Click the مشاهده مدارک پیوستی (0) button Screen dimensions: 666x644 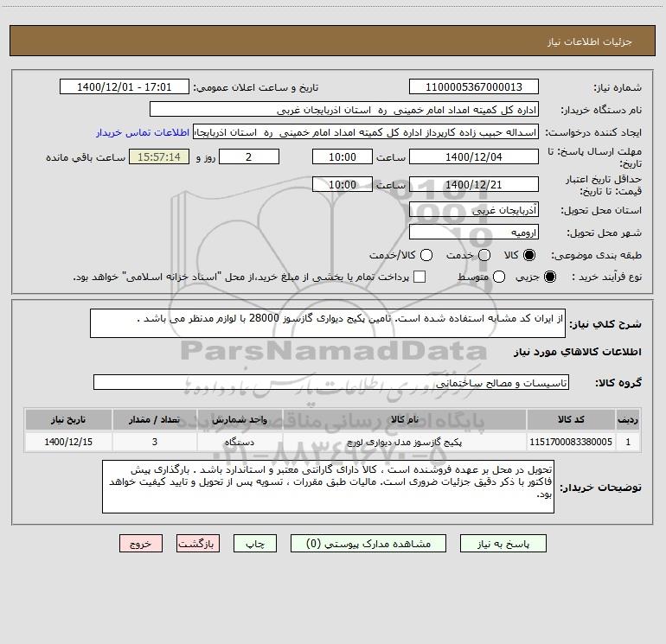(x=368, y=544)
